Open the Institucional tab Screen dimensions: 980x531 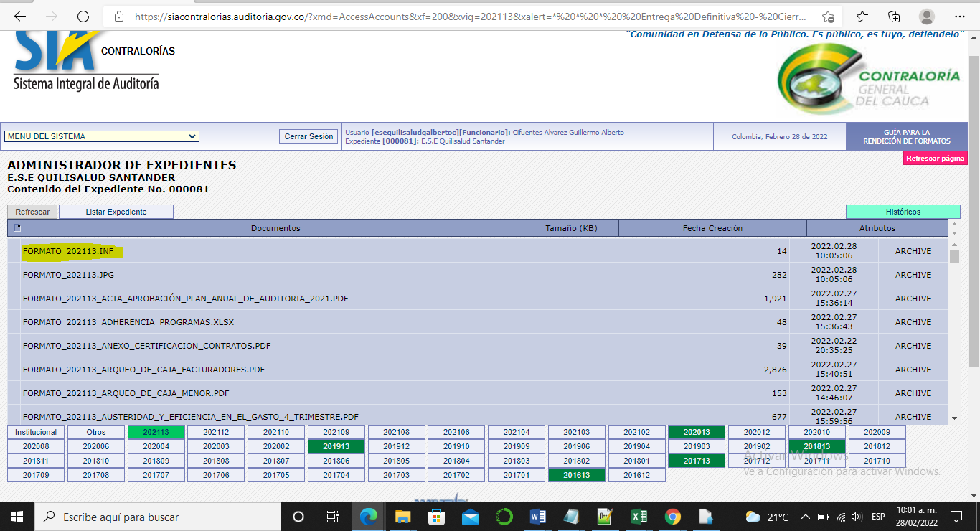36,432
